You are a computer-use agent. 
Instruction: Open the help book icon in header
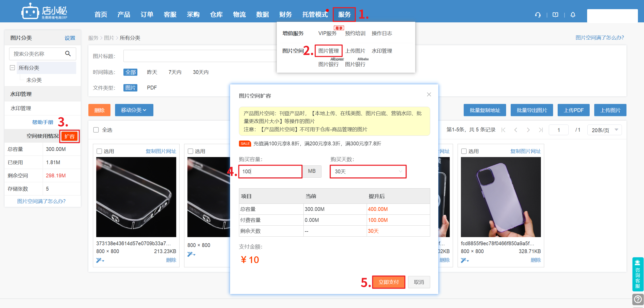tap(555, 15)
